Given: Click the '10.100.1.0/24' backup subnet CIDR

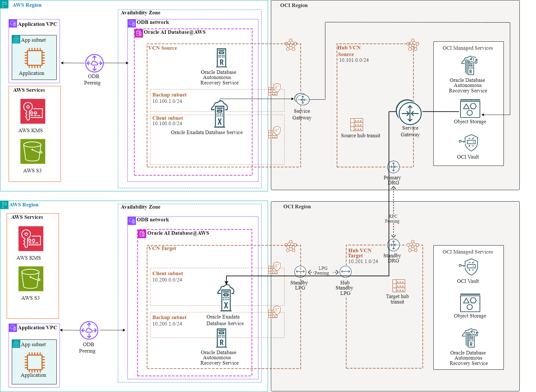Looking at the screenshot, I should click(x=167, y=101).
